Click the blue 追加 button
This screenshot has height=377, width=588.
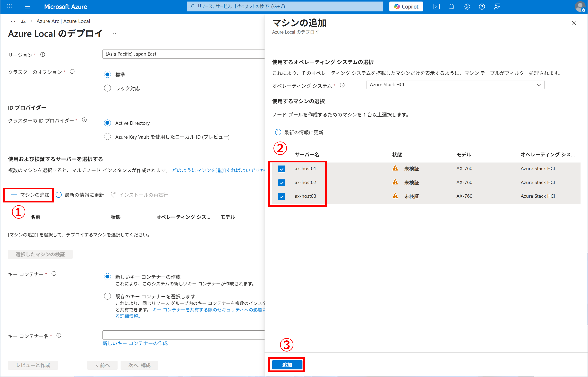coord(287,365)
